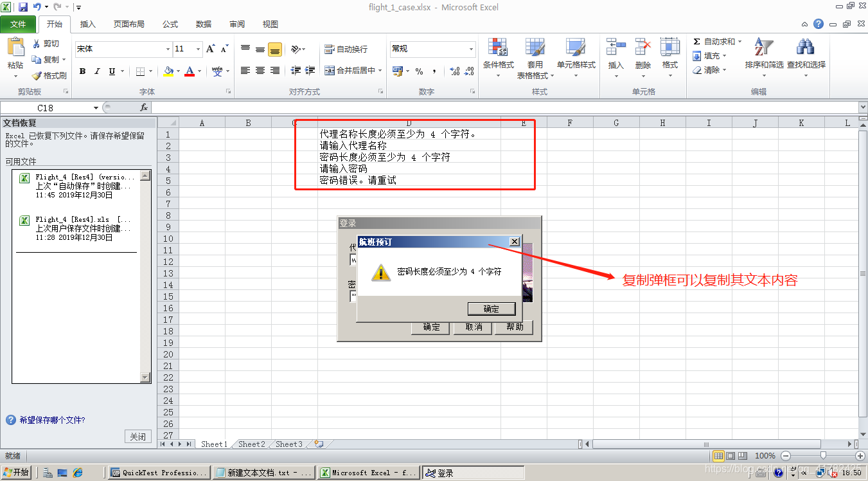Align text right

click(275, 71)
